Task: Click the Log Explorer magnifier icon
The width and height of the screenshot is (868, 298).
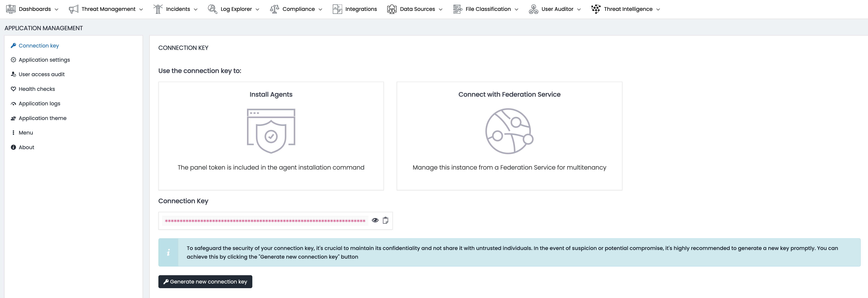Action: (x=212, y=9)
